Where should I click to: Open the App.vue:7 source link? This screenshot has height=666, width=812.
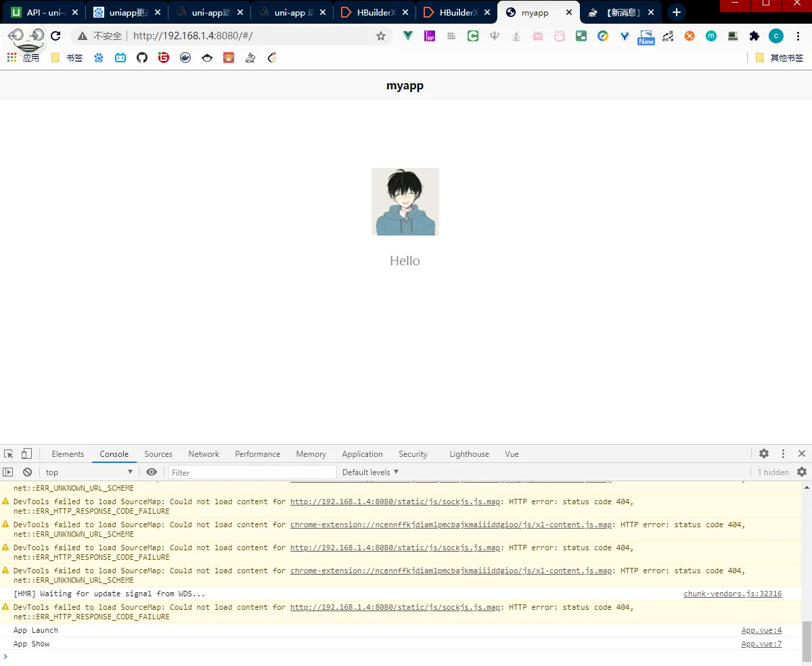pos(761,644)
